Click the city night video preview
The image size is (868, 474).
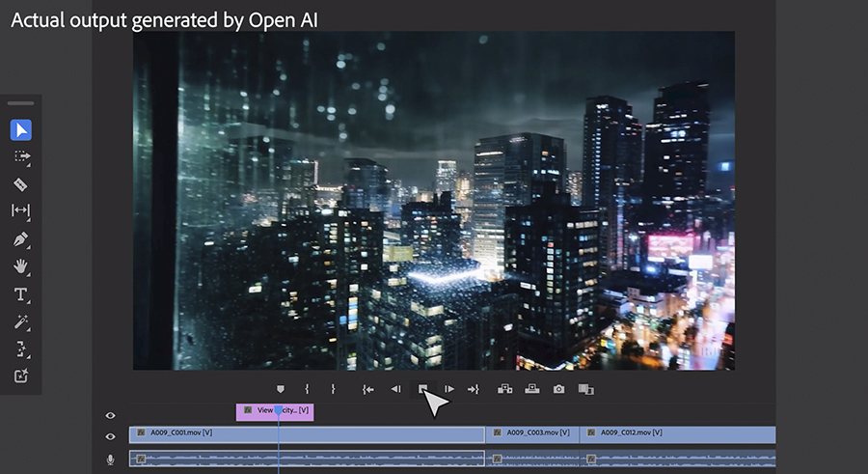tap(434, 200)
